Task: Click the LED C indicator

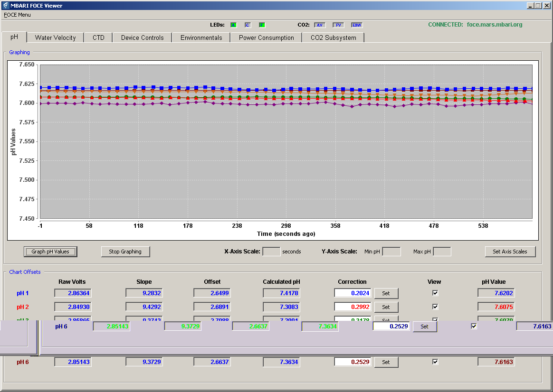Action: [248, 25]
